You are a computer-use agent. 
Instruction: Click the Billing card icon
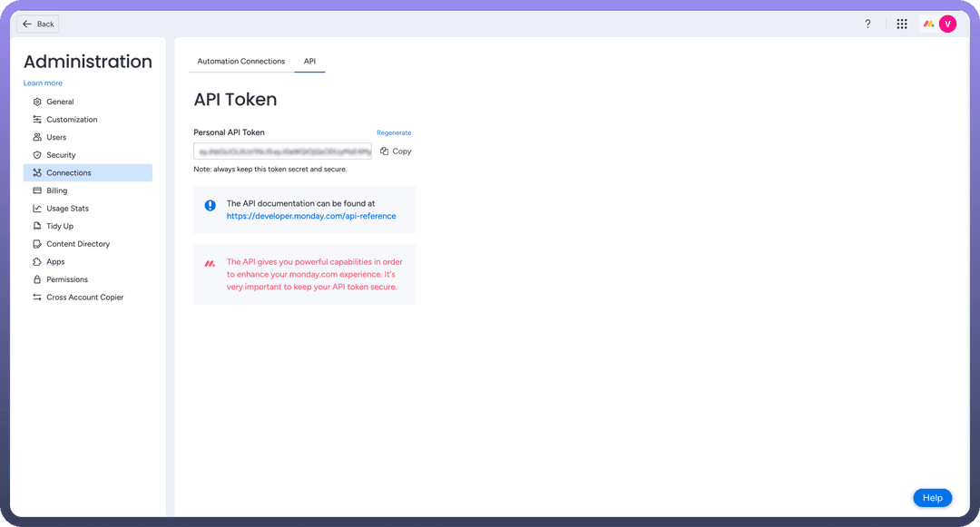[x=37, y=190]
